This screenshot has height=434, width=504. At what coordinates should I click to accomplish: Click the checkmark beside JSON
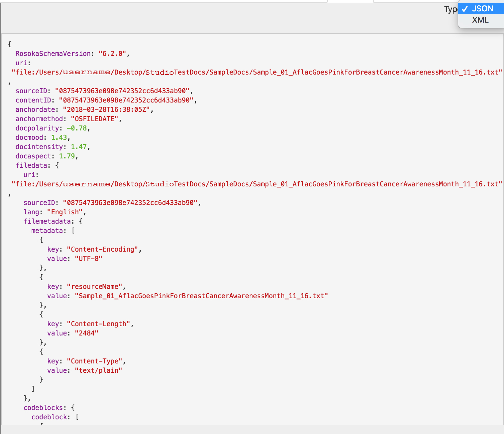[x=464, y=9]
